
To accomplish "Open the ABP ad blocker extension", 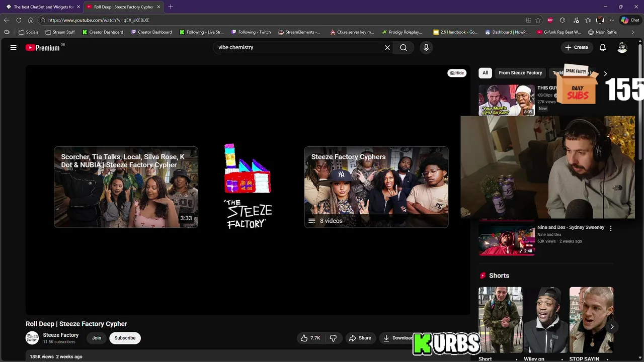I will [550, 20].
